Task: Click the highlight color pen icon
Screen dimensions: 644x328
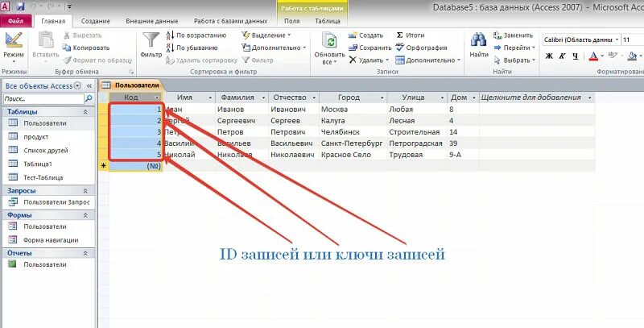Action: (613, 55)
